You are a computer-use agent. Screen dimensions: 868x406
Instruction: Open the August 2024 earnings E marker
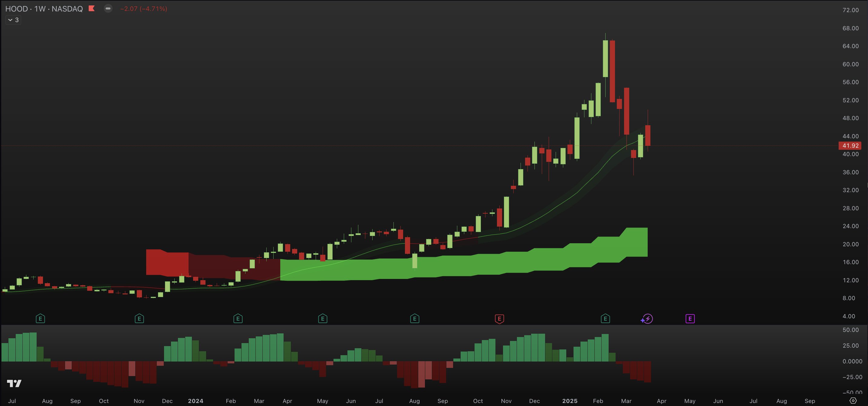414,318
